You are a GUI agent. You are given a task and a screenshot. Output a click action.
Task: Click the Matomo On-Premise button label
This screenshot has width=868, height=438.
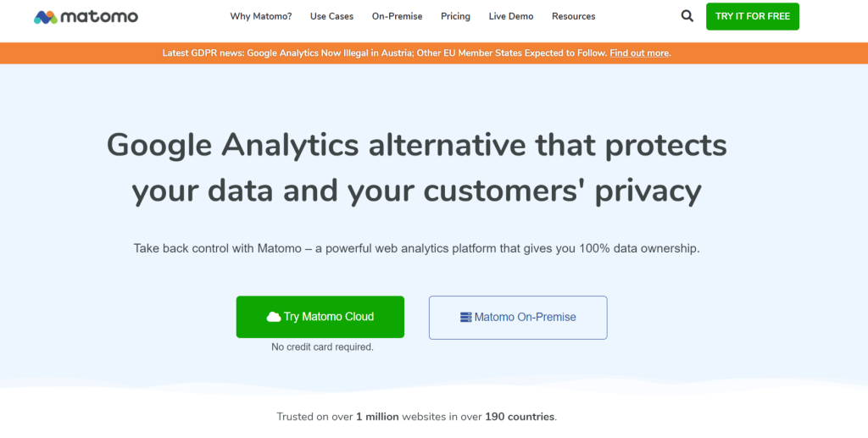[525, 318]
